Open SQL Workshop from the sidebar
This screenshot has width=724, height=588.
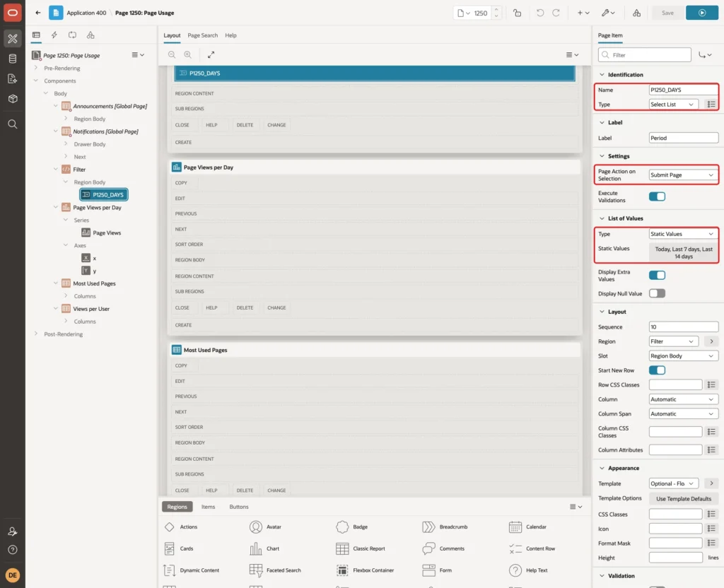tap(13, 59)
